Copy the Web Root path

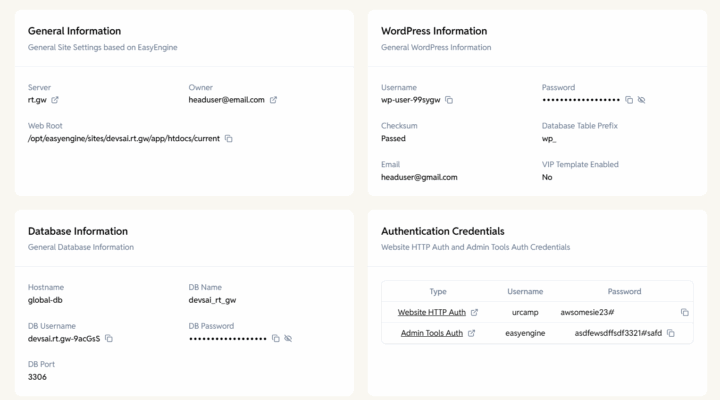pyautogui.click(x=229, y=138)
